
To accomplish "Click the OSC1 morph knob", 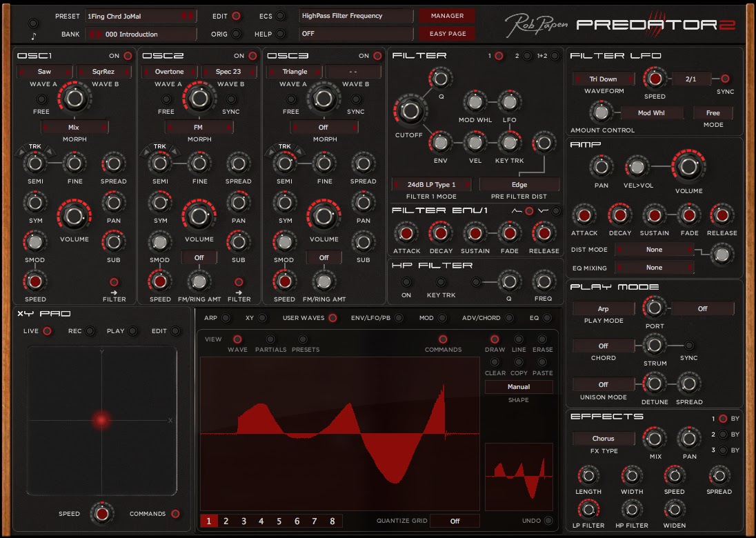I will pyautogui.click(x=74, y=99).
